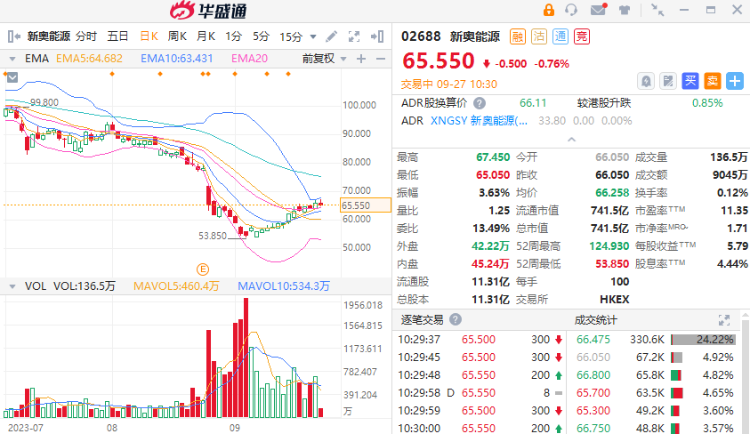Expand chart to fullscreen
The height and width of the screenshot is (434, 750).
coord(354,36)
